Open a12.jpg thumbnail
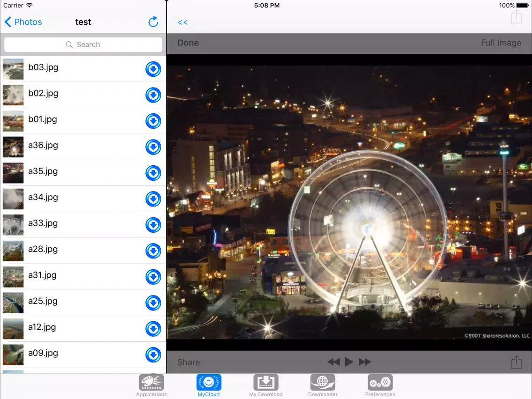Image resolution: width=532 pixels, height=399 pixels. 13,329
